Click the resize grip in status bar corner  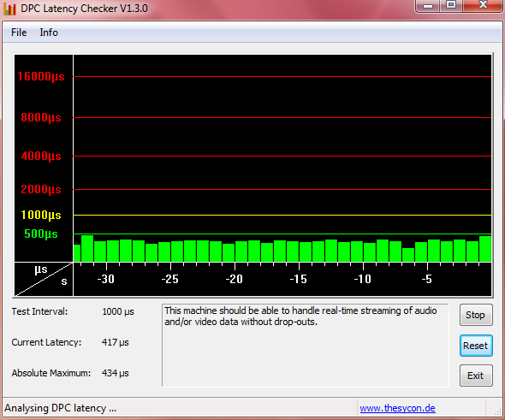point(498,411)
